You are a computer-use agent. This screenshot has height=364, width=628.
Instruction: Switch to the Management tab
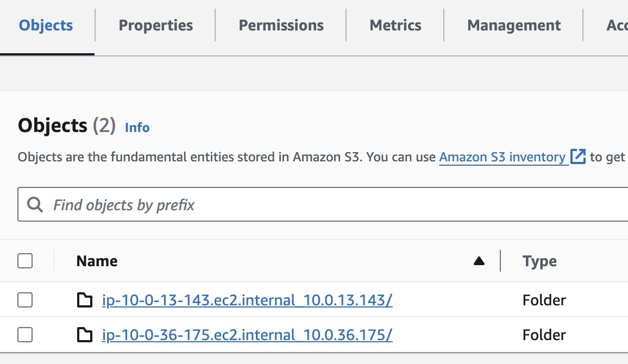click(514, 26)
